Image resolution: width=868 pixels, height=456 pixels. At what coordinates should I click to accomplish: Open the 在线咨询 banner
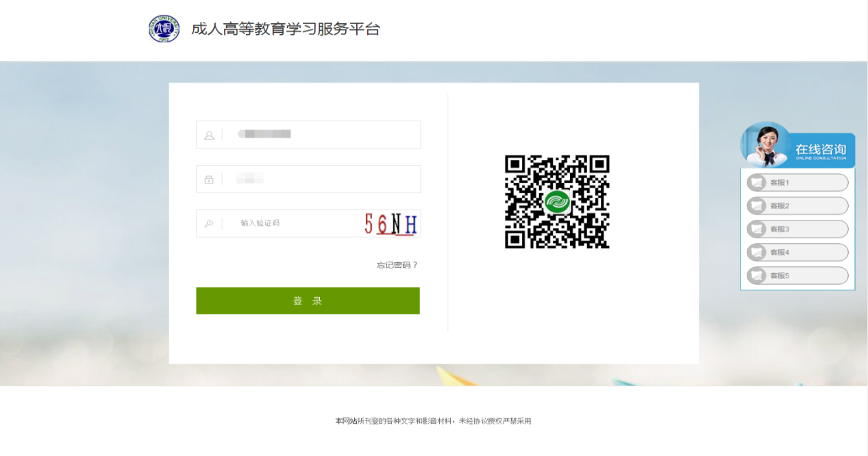coord(798,146)
